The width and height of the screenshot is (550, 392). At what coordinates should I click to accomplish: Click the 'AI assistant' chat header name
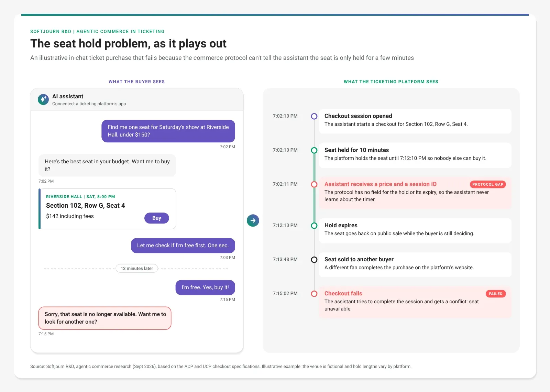coord(68,97)
